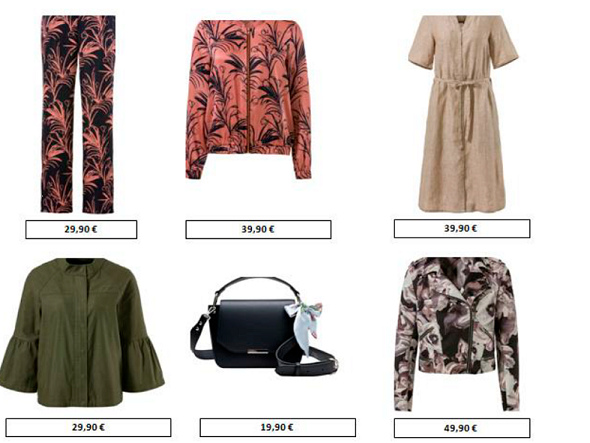
Task: Click the handbag's top carry handle
Action: point(257,287)
